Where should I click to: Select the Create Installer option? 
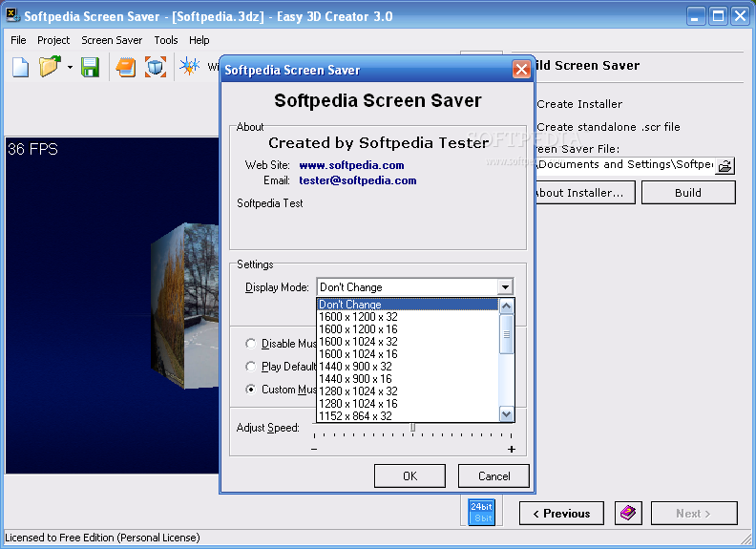tap(579, 104)
